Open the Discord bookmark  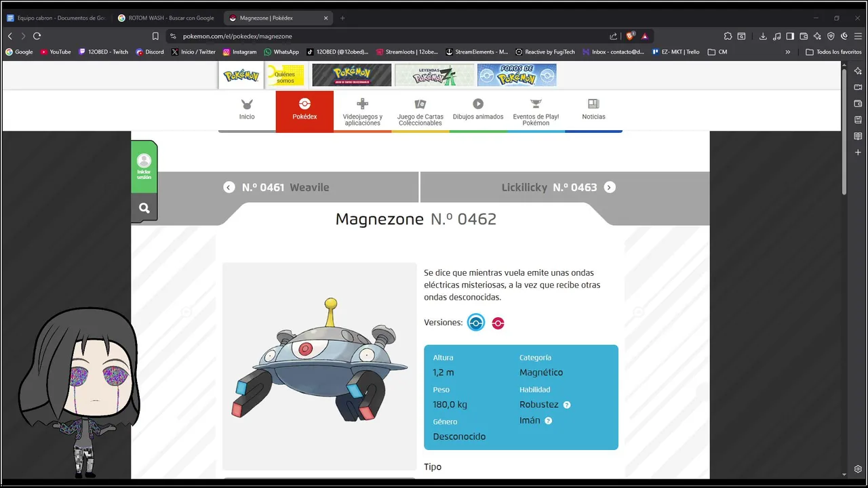coord(150,52)
